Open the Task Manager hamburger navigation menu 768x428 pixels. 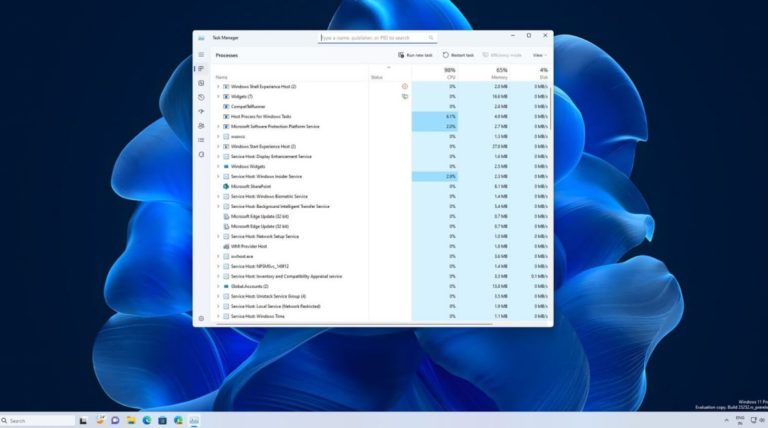pos(201,55)
